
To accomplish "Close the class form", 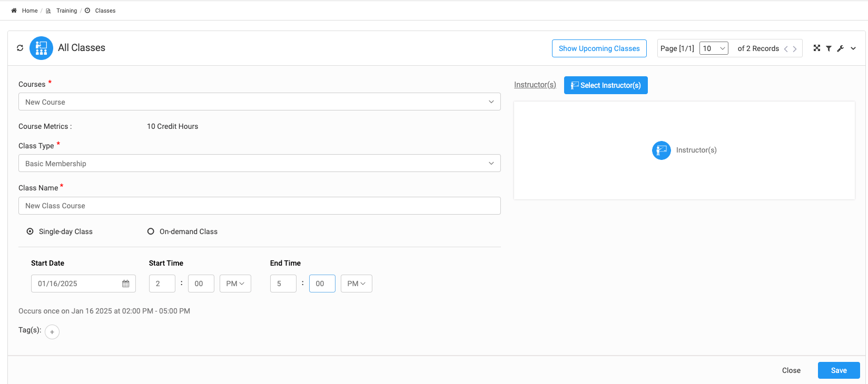I will click(x=791, y=370).
